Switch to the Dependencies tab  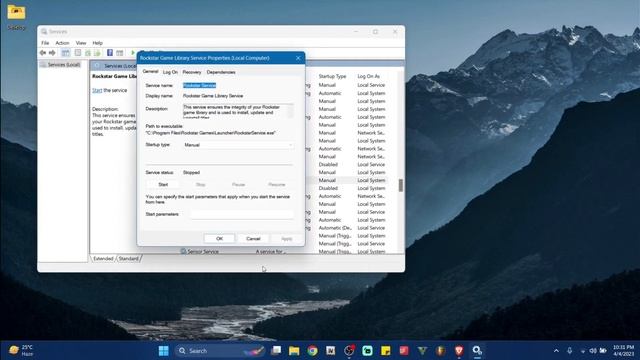point(221,72)
